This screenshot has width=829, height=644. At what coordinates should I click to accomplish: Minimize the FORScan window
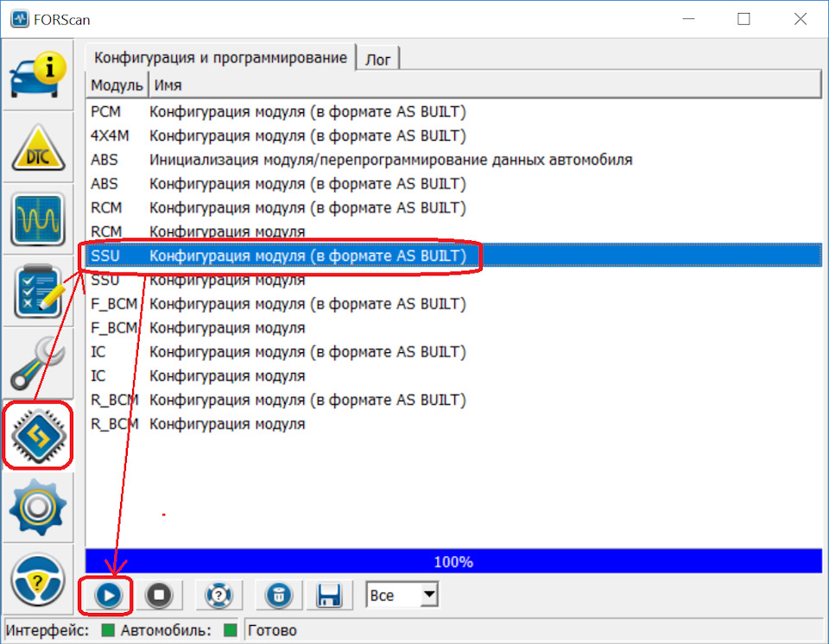click(x=688, y=19)
